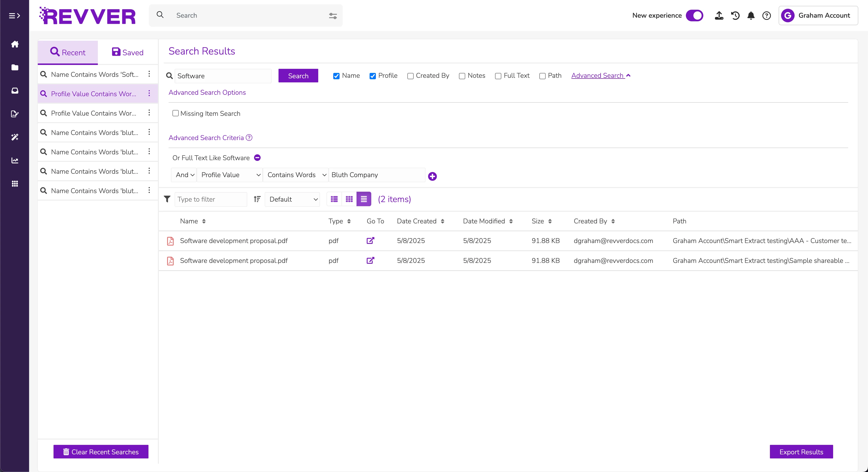Click the home icon in the sidebar
868x472 pixels.
(15, 44)
